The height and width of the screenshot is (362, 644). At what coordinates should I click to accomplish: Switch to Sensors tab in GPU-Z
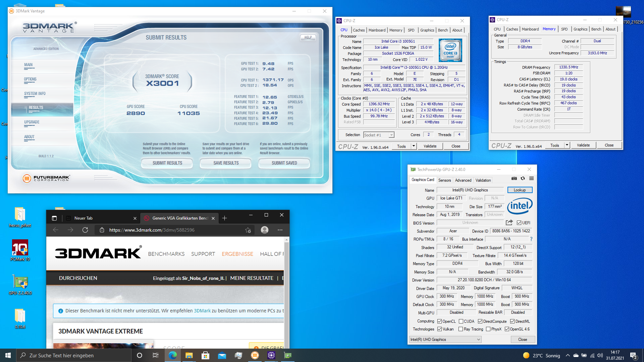coord(444,180)
